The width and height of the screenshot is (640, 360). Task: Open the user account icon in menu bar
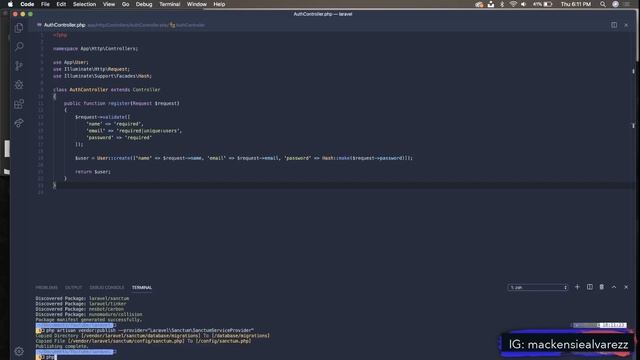[x=615, y=4]
